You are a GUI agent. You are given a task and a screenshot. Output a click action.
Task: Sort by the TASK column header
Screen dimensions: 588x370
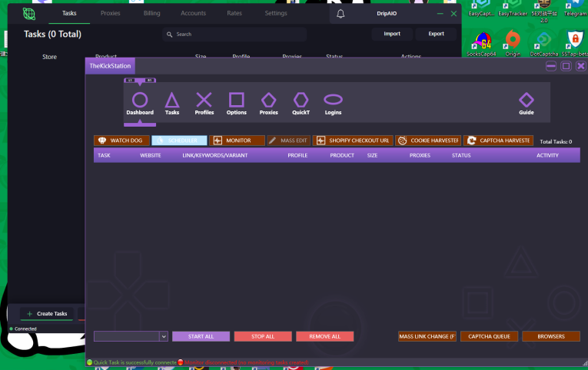(x=104, y=155)
